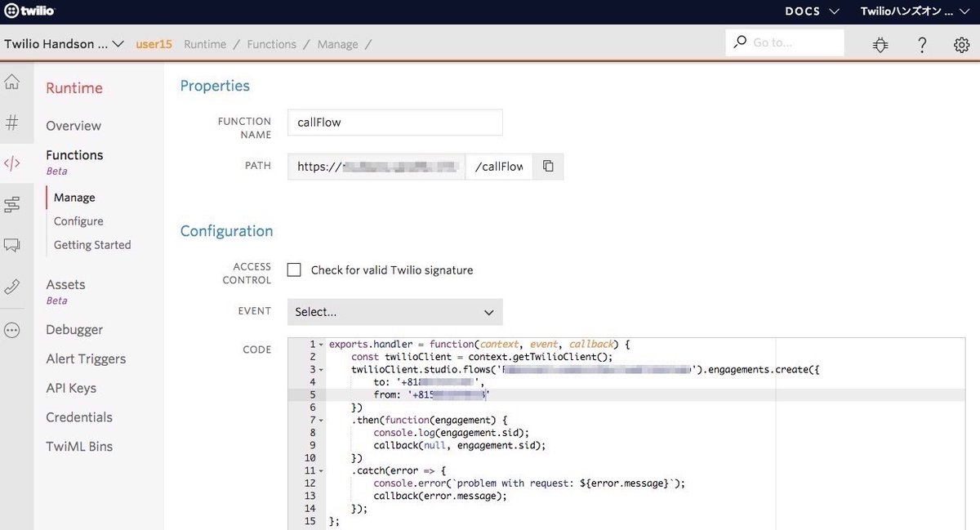Click code line 2 getTwilioClient statement
This screenshot has width=980, height=530.
coord(482,357)
